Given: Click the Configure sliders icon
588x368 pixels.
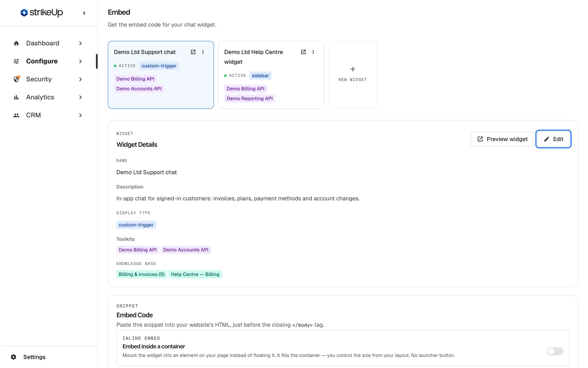Looking at the screenshot, I should 16,61.
